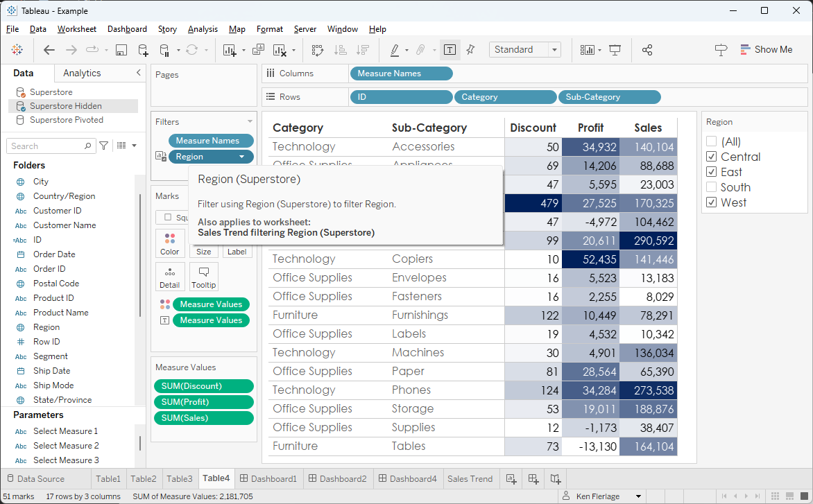Click the Presentation Mode icon
This screenshot has width=813, height=504.
[x=615, y=50]
